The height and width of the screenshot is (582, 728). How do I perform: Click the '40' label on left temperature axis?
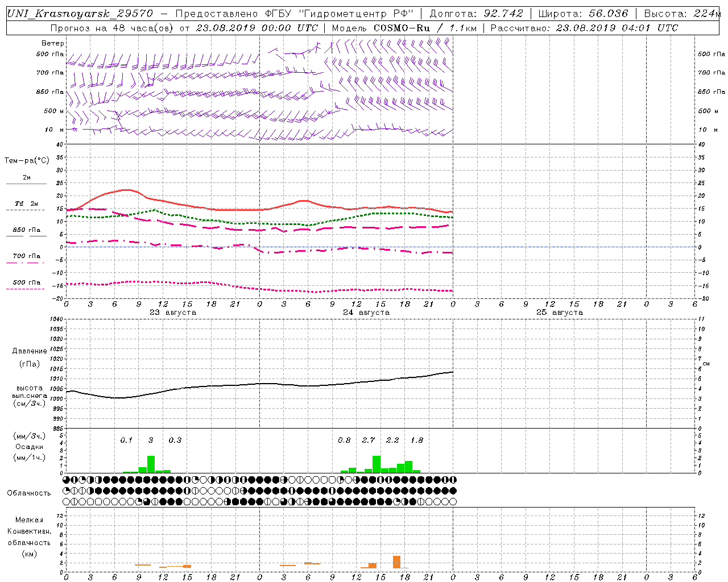59,145
